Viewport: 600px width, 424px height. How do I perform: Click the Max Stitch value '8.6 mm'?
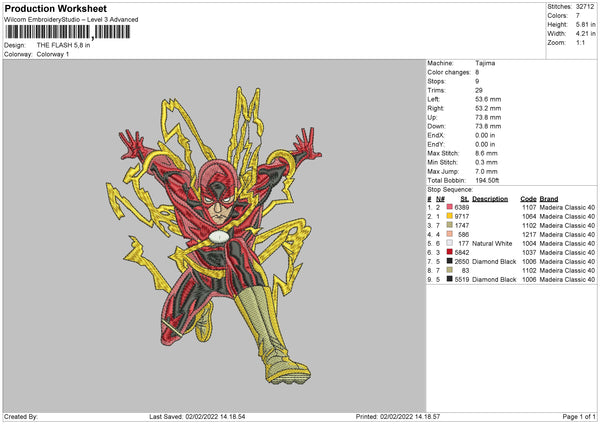point(486,153)
